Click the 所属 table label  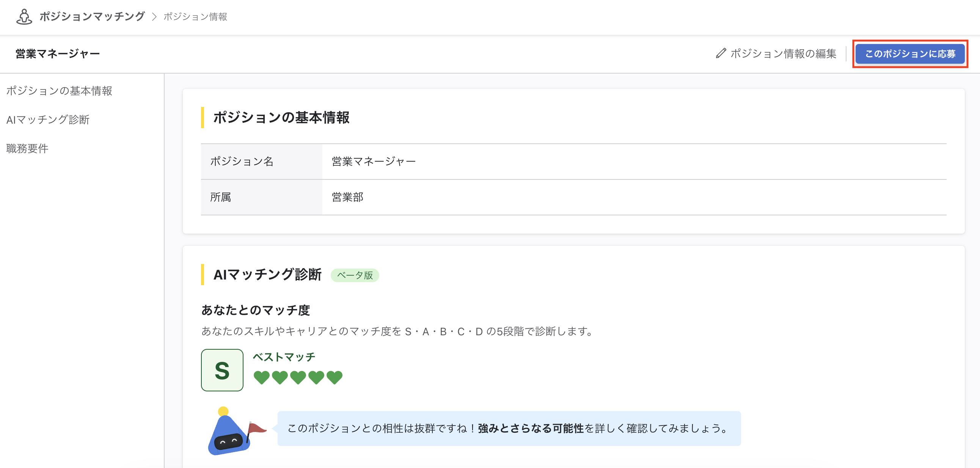click(221, 197)
